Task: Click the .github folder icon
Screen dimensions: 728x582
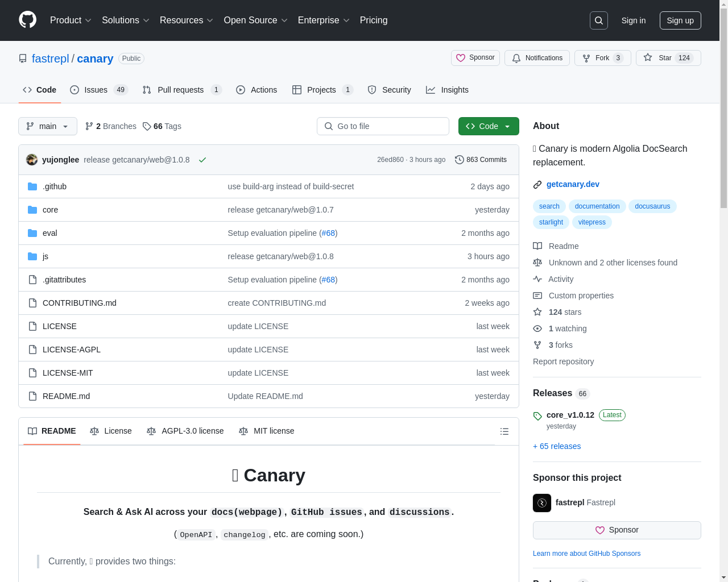Action: pos(32,186)
